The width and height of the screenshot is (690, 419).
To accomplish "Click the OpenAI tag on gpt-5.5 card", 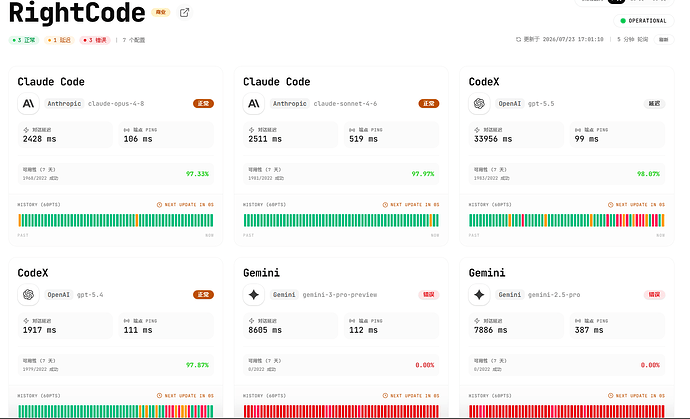I will (510, 103).
